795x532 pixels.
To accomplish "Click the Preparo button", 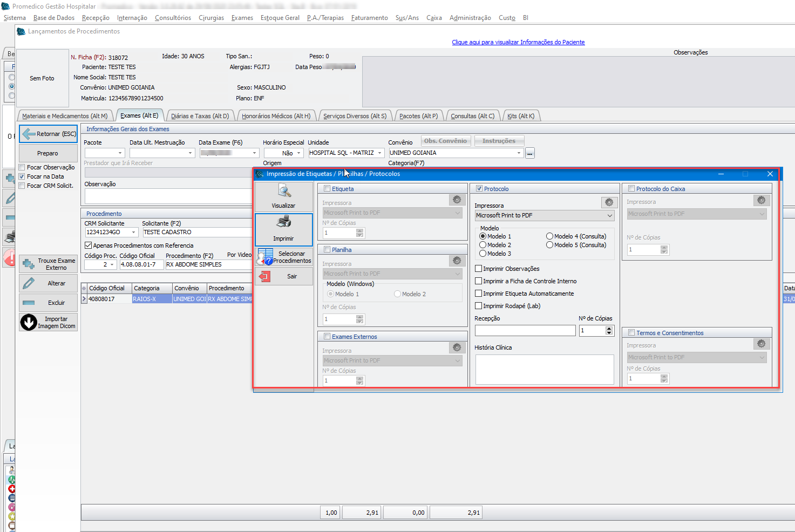I will [48, 153].
